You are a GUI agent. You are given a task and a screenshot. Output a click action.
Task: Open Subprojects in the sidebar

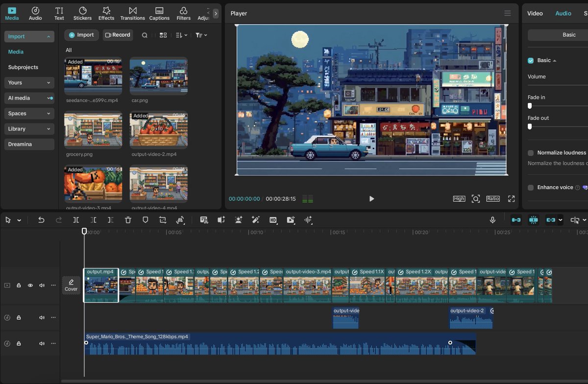pos(23,67)
